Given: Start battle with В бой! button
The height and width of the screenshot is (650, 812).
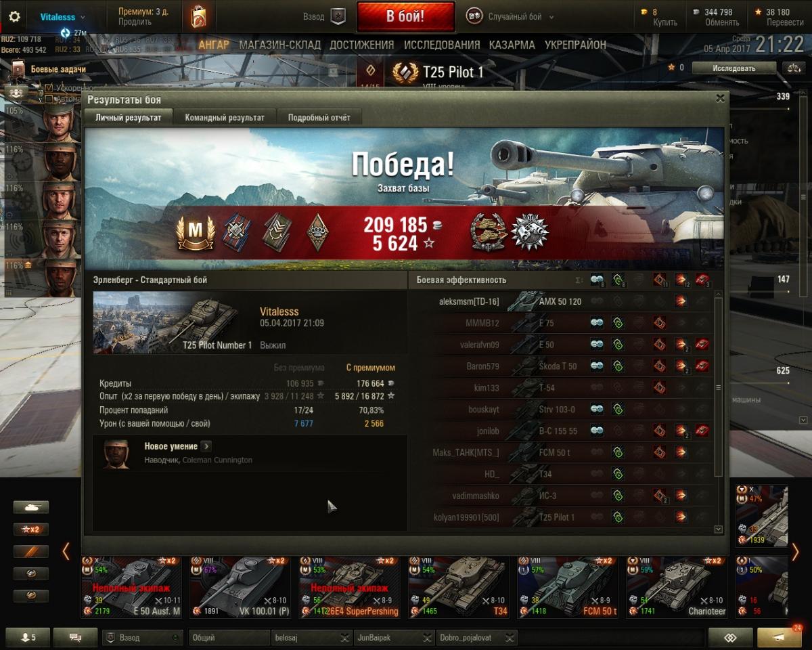Looking at the screenshot, I should (x=405, y=16).
